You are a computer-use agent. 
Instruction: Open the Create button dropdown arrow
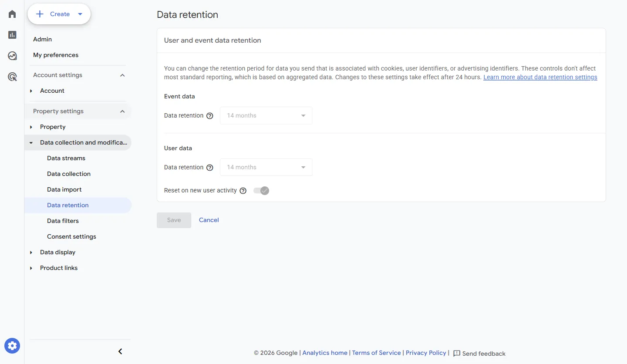coord(80,14)
